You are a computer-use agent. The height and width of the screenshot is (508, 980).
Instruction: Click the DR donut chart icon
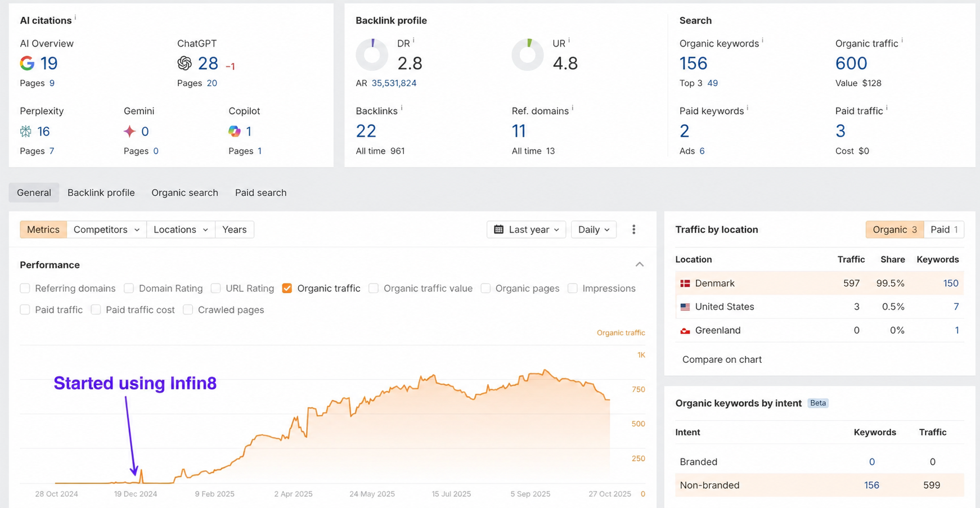tap(372, 55)
